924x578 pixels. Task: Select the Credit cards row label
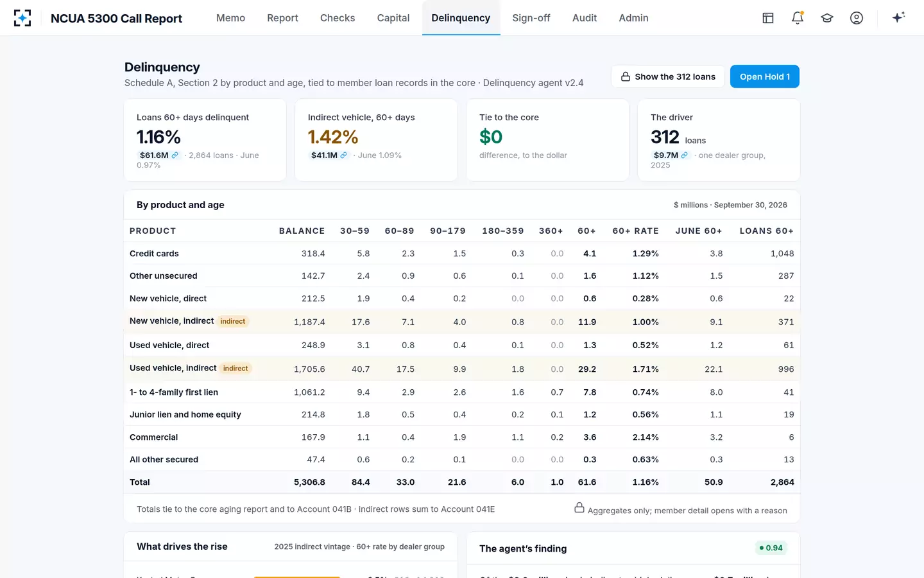(154, 254)
